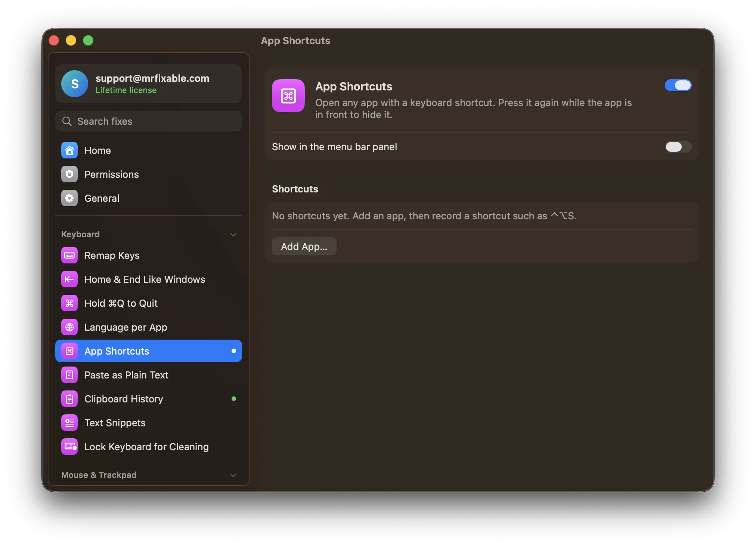Click the Text Snippets icon
756x547 pixels.
tap(69, 423)
